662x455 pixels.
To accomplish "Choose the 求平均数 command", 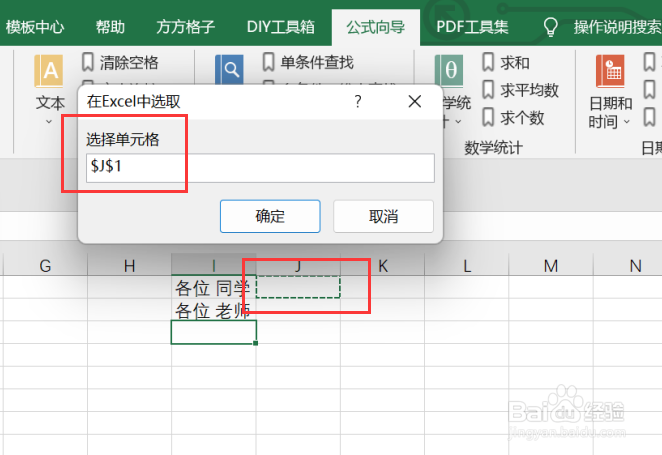I will click(529, 90).
